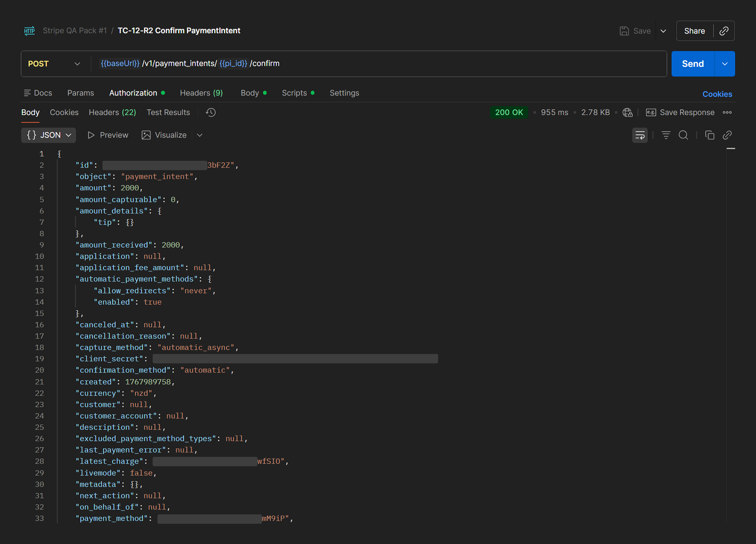Click the request title TC-12-R2 Confirm PaymentIntent
The image size is (756, 544).
click(x=179, y=31)
